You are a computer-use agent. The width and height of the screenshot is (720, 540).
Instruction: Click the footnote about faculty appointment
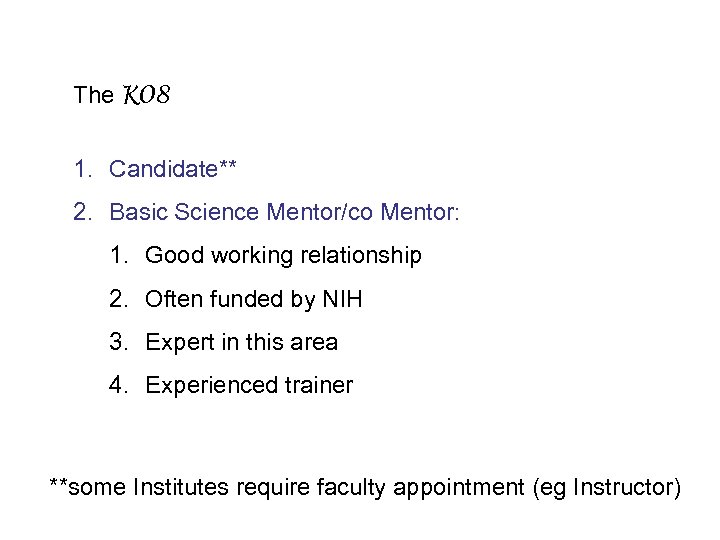coord(366,488)
